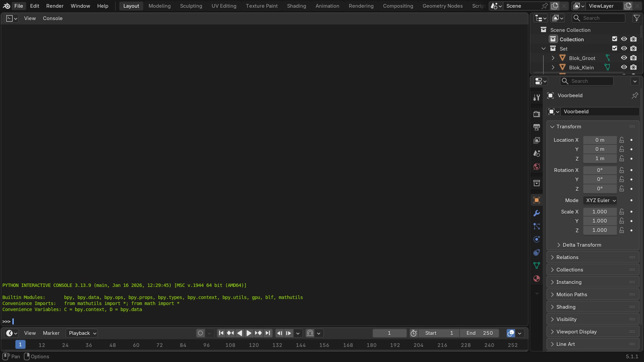644x362 pixels.
Task: Open the Blender logo application menu
Action: pos(6,6)
